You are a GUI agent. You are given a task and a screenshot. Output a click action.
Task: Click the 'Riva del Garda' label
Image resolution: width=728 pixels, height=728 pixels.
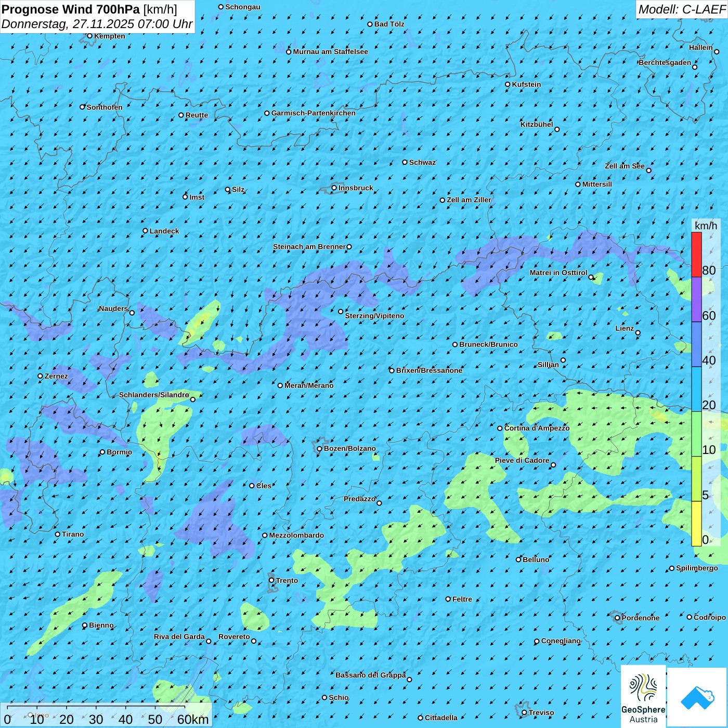[179, 636]
